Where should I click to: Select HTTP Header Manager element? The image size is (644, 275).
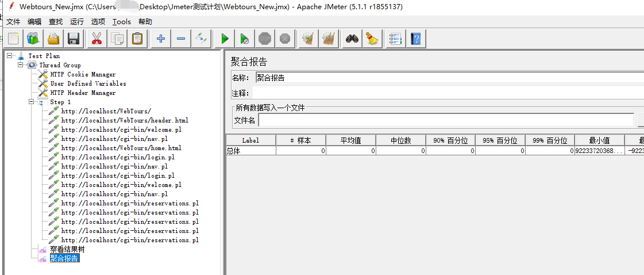[83, 93]
